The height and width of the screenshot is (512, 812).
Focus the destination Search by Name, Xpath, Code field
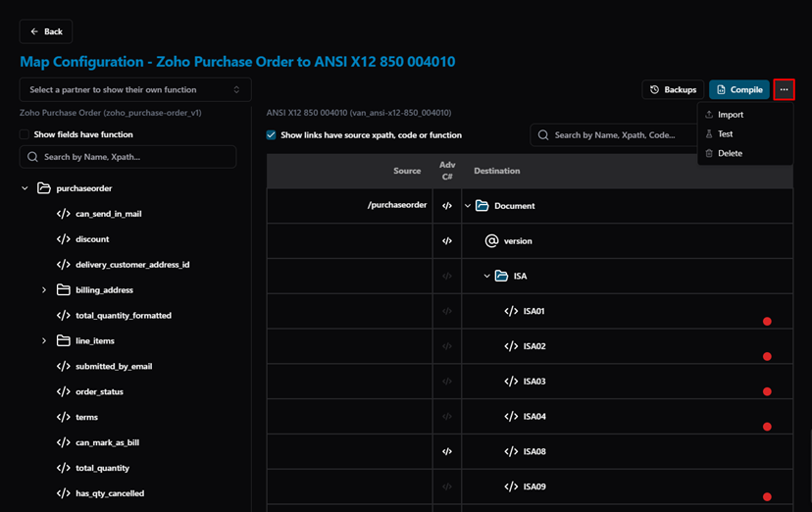(614, 135)
